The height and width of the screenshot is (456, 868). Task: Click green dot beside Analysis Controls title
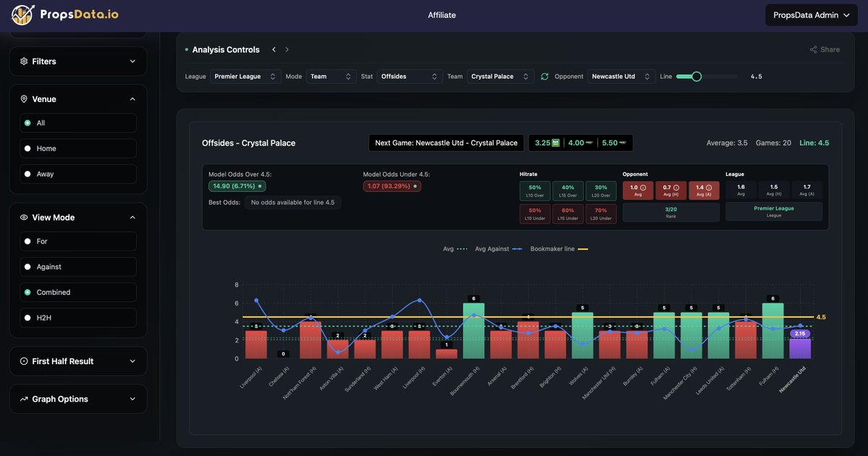[187, 50]
